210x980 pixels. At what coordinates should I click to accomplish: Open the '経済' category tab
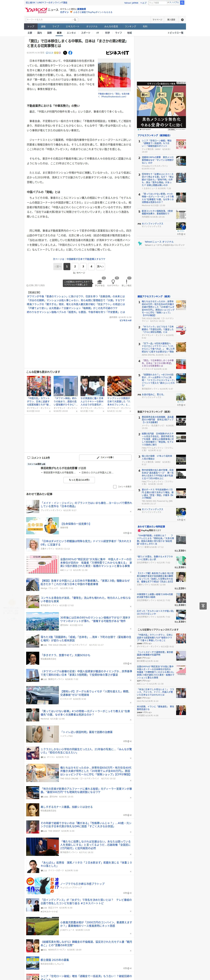59,33
